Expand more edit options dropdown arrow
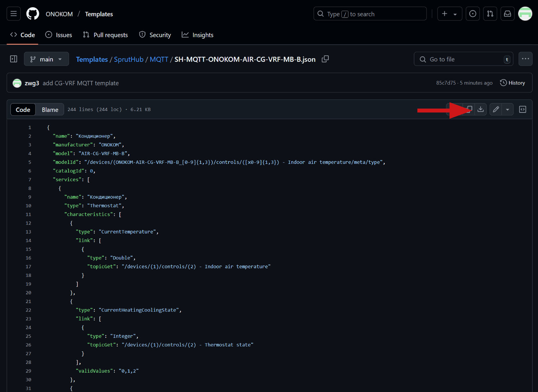538x392 pixels. [x=508, y=109]
